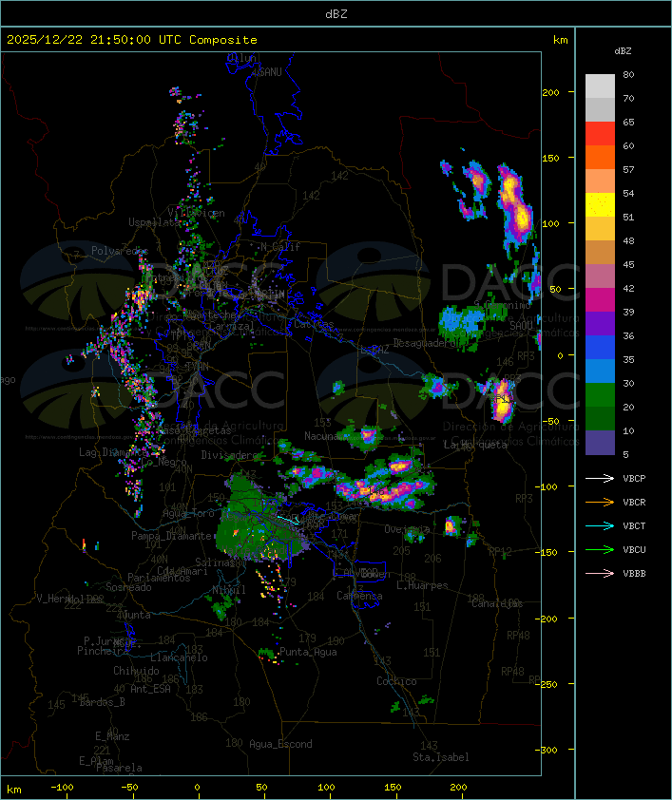Click the 65 value on the color scale

628,122
